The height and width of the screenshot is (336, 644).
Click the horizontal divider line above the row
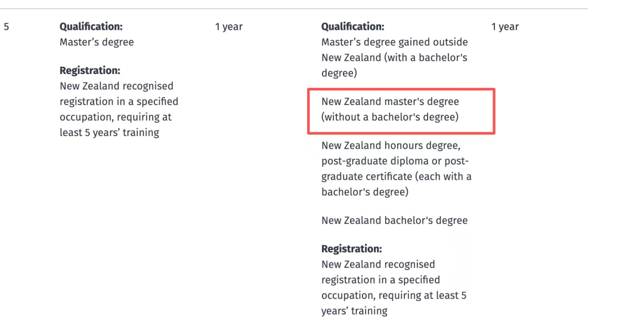pyautogui.click(x=298, y=8)
